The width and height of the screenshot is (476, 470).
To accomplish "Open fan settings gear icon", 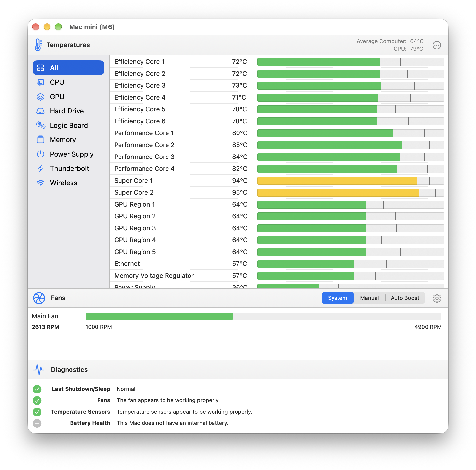I will coord(437,298).
